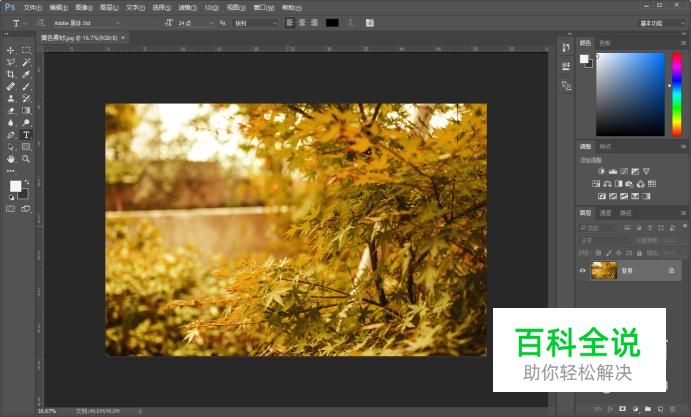Center align text in options bar
Image resolution: width=691 pixels, height=417 pixels.
point(302,22)
